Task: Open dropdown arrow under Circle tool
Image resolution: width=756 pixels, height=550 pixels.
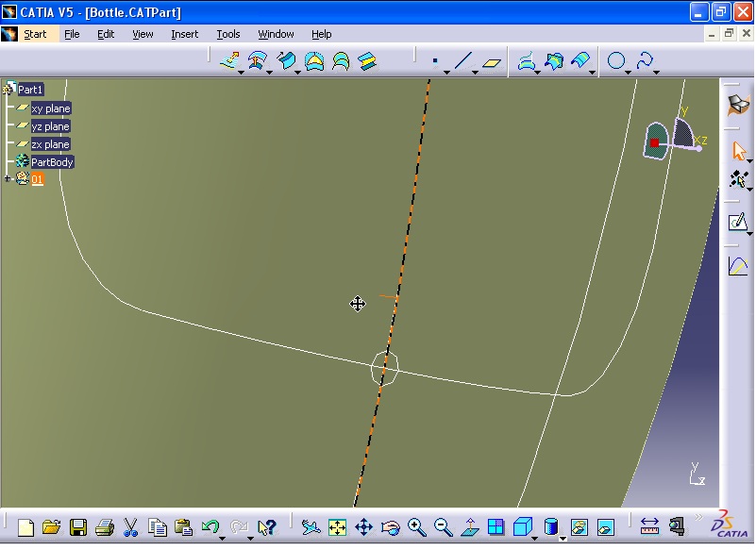Action: click(628, 73)
